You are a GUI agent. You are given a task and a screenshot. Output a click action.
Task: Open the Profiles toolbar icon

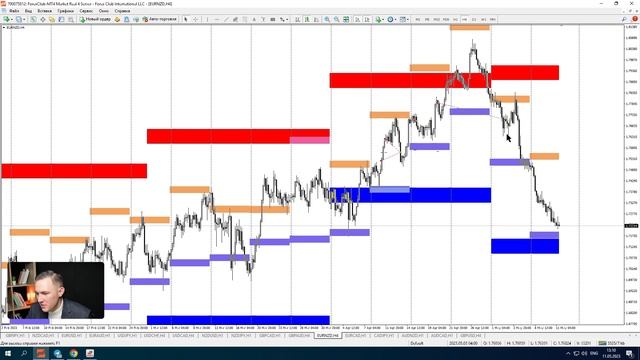[x=18, y=19]
